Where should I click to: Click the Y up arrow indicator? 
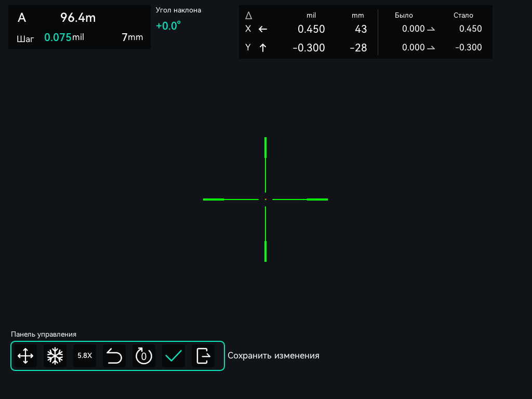click(x=262, y=48)
